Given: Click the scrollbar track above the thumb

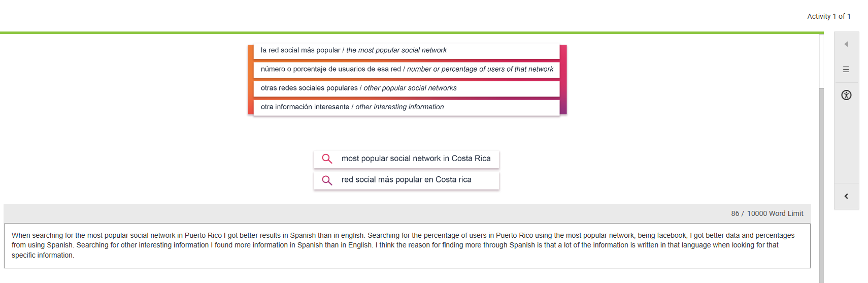Looking at the screenshot, I should click(821, 61).
